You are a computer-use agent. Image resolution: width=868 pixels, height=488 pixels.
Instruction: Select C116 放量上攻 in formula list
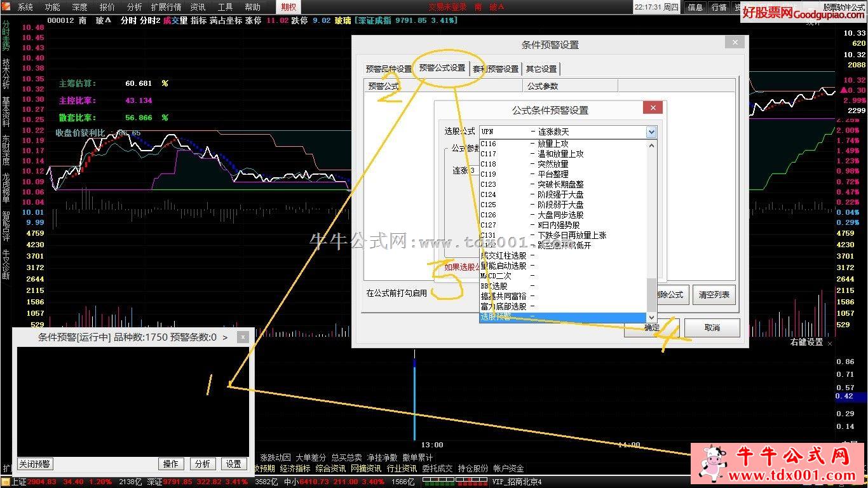pos(562,144)
